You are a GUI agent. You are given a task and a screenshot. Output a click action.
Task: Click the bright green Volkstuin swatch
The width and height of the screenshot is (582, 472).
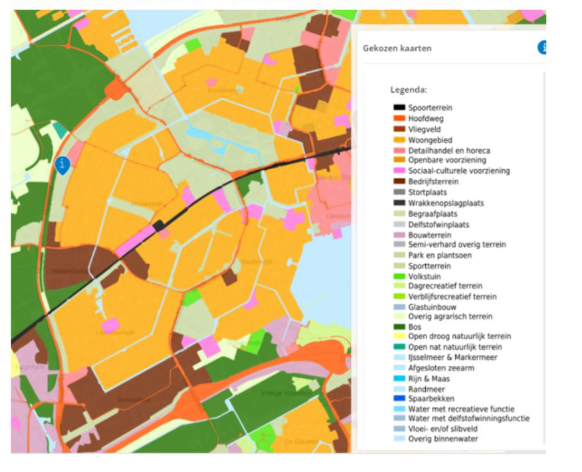[399, 276]
